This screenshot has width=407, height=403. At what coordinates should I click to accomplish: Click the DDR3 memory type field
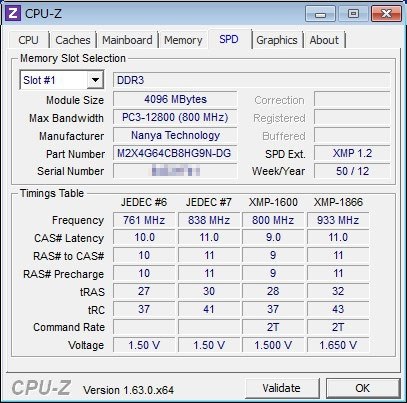coord(251,80)
